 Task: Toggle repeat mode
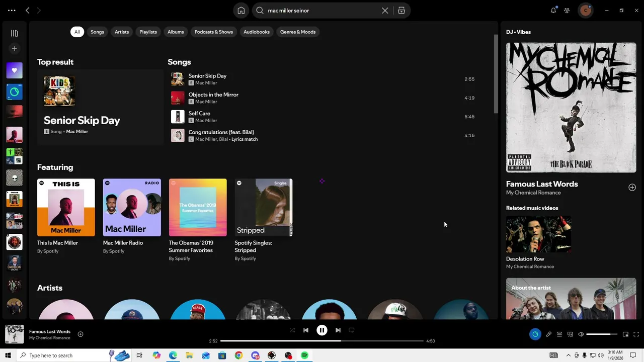tap(352, 330)
